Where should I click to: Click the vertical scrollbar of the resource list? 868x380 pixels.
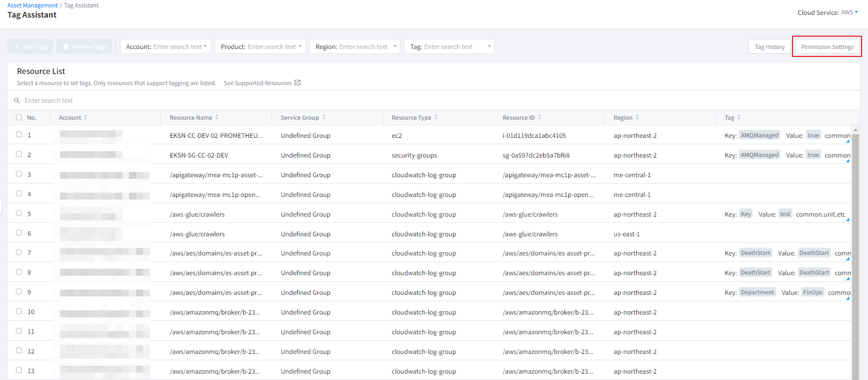(x=855, y=239)
